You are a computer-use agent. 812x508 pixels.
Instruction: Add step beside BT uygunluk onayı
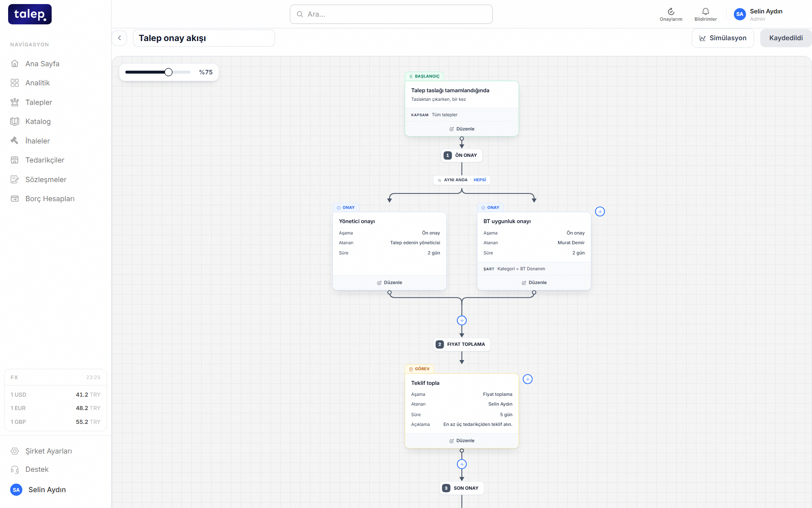point(600,211)
